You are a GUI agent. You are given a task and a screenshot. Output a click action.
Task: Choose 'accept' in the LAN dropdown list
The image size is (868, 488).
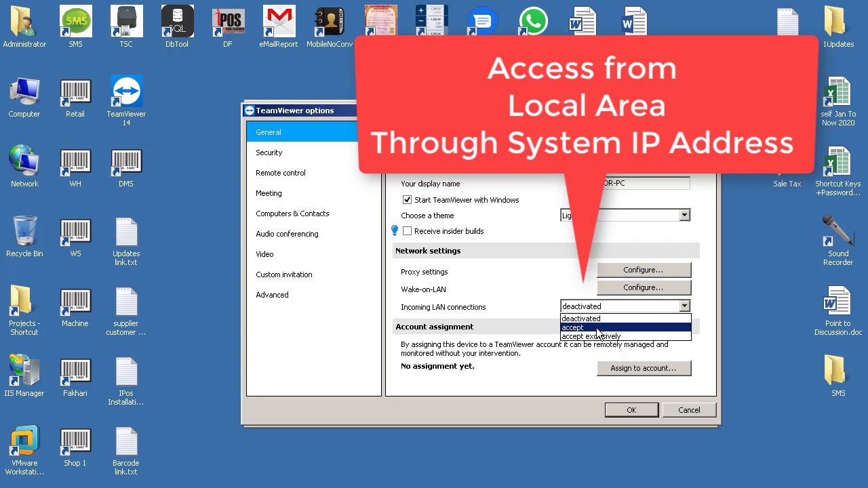[625, 327]
